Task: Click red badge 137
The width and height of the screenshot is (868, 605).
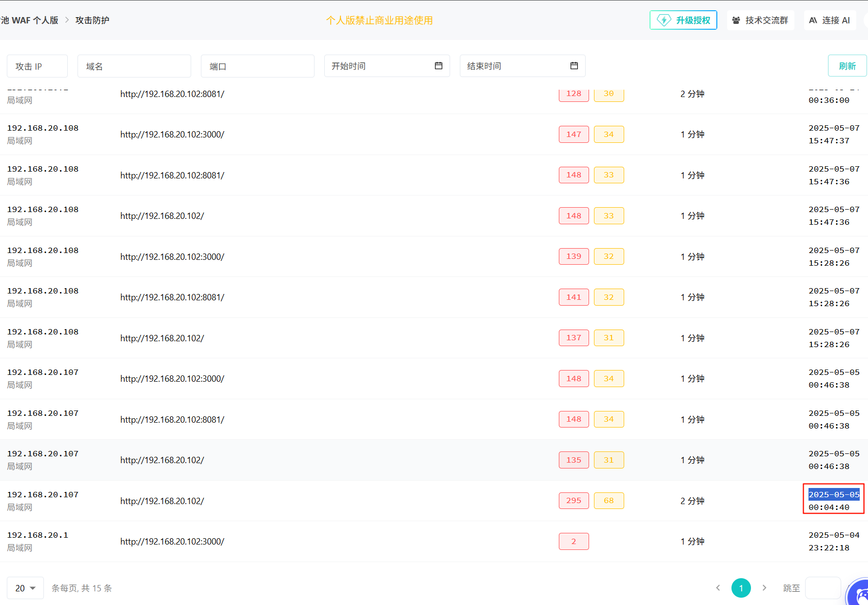Action: [x=574, y=338]
